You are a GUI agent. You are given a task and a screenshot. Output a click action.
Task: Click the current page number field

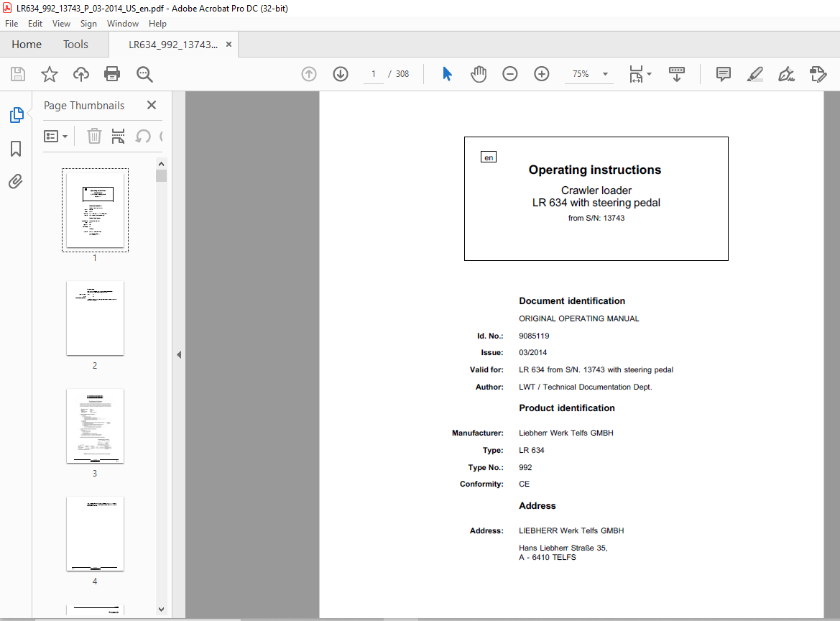374,74
